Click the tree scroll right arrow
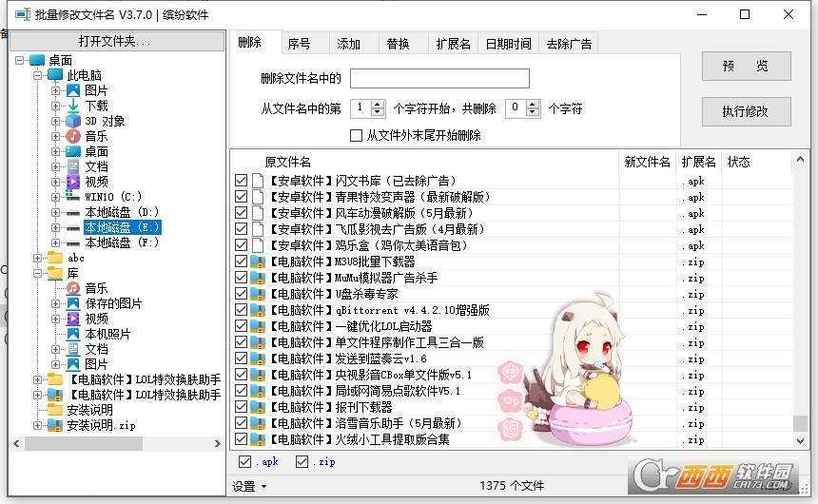818x504 pixels. pyautogui.click(x=218, y=443)
